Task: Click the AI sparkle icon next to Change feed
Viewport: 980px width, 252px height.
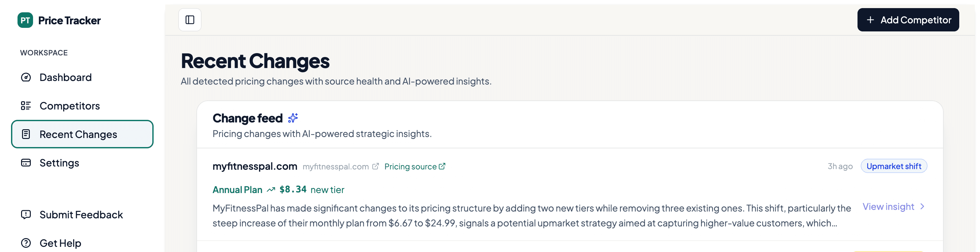Action: tap(293, 118)
